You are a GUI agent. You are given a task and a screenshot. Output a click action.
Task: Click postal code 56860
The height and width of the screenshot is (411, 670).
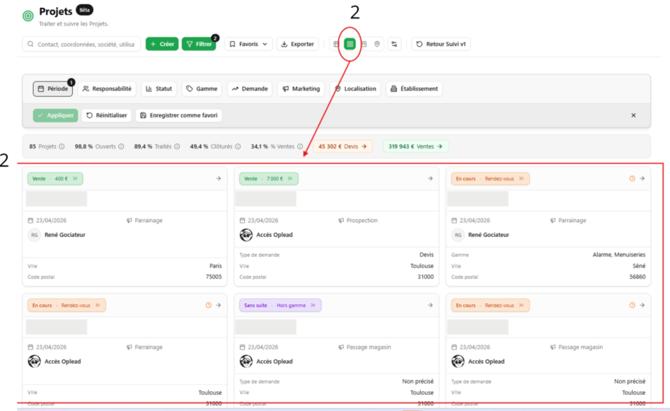click(637, 277)
